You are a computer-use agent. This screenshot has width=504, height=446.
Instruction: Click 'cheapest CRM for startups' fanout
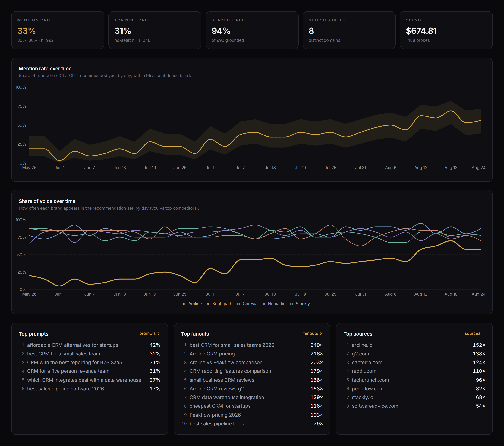click(x=220, y=406)
